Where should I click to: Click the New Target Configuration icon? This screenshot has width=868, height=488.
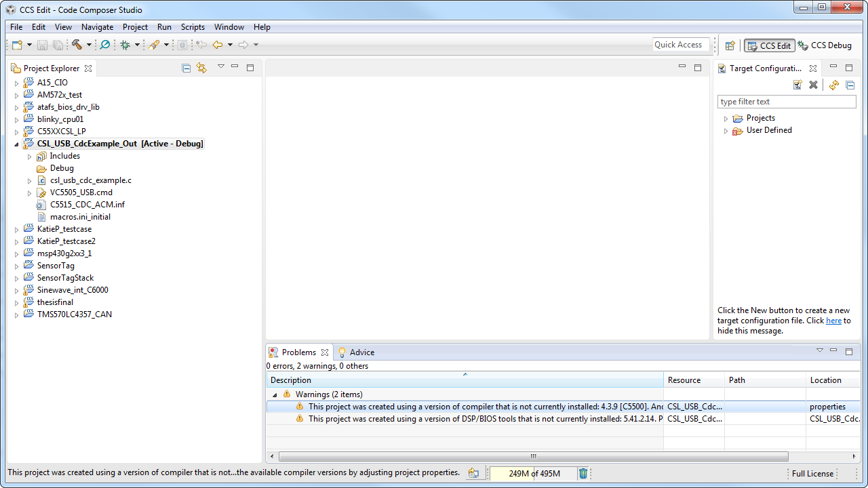[798, 85]
